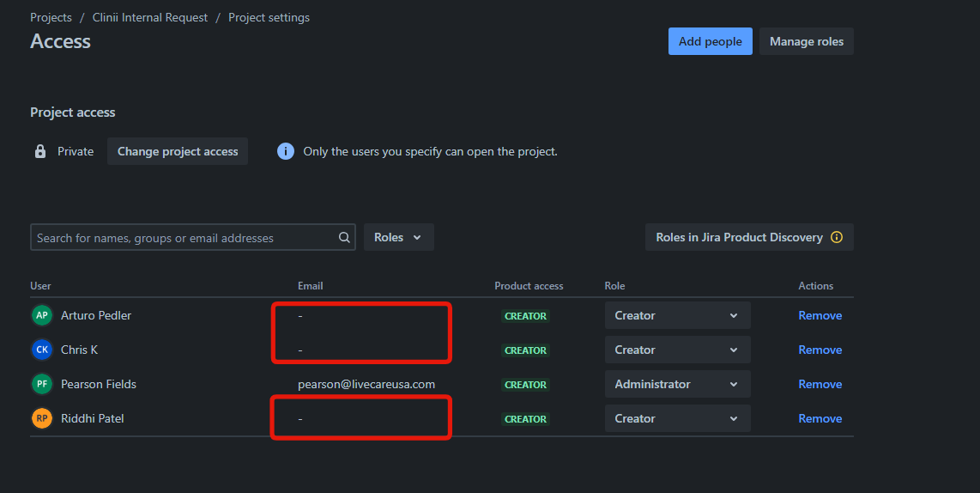Expand Arturo Pedler's Creator role dropdown
This screenshot has height=493, width=980.
[x=677, y=315]
